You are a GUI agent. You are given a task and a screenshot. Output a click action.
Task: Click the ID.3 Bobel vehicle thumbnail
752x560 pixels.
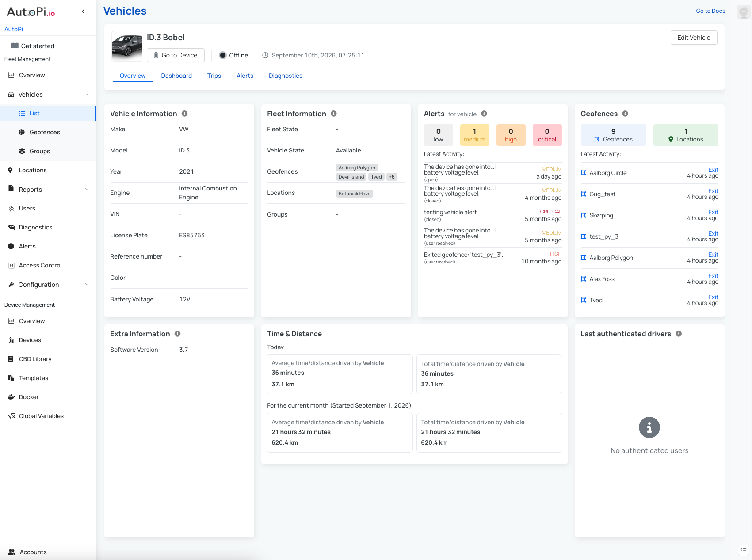[x=127, y=46]
